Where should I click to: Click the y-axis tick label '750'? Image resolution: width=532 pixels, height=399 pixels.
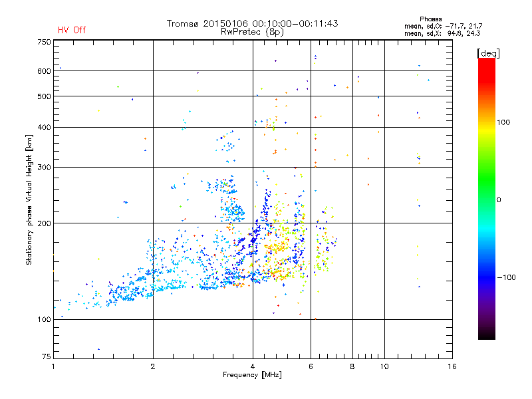(x=44, y=42)
